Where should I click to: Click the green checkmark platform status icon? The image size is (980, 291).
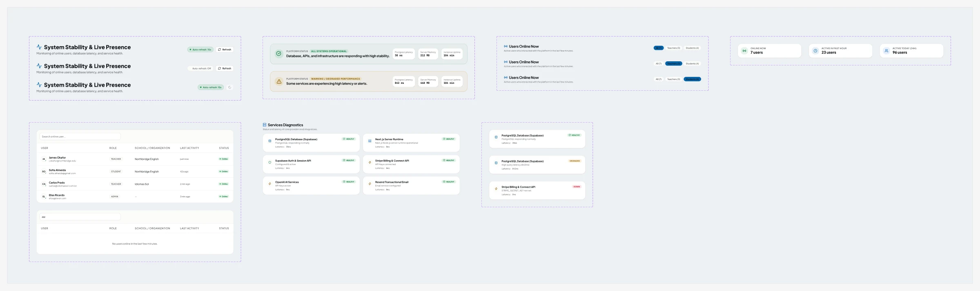pyautogui.click(x=278, y=54)
